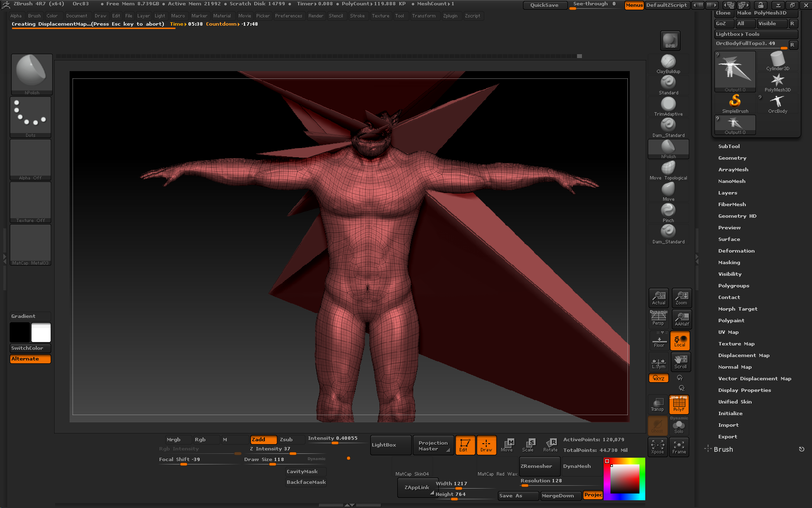Activate the Scale transform mode

528,445
